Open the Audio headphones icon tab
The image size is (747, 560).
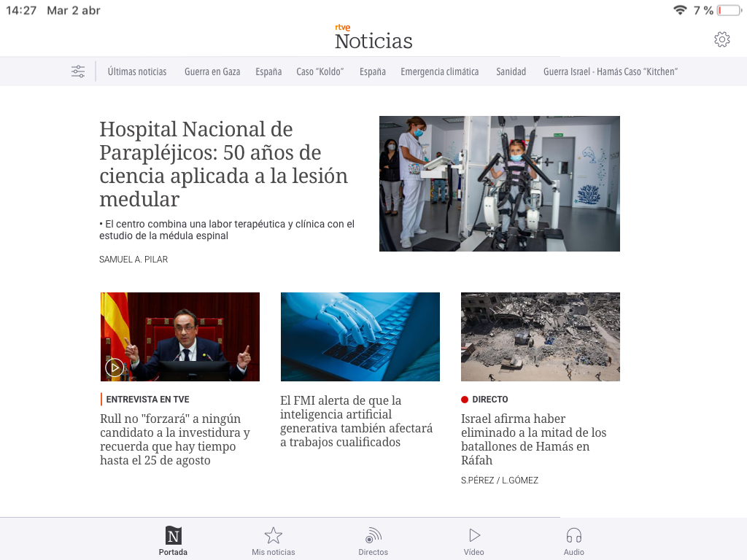(573, 536)
